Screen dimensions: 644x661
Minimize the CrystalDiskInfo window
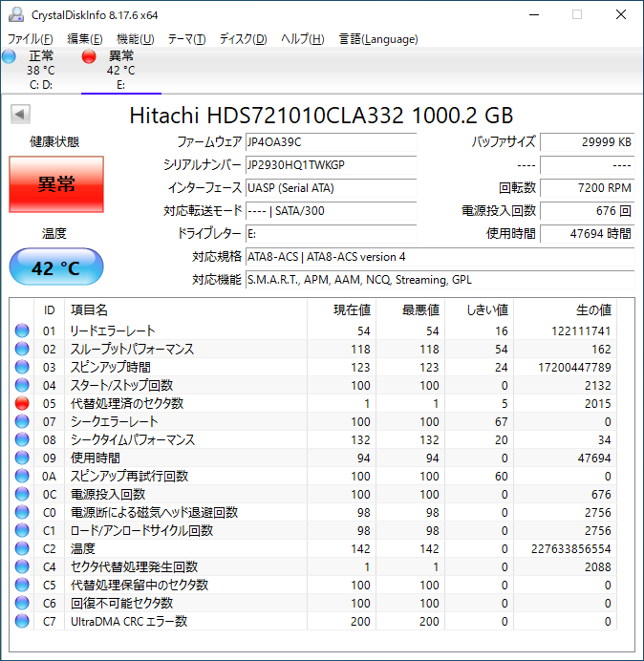(534, 14)
